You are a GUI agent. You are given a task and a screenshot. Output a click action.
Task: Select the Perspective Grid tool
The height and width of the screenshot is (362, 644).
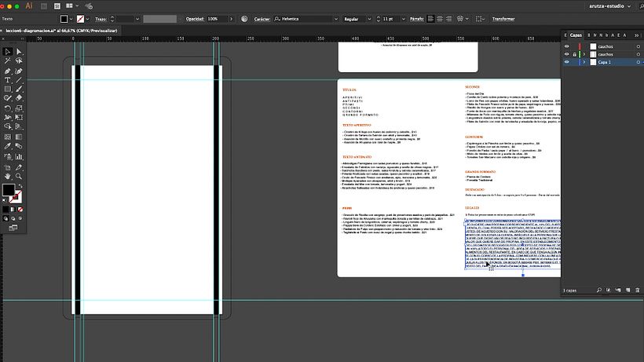click(19, 126)
